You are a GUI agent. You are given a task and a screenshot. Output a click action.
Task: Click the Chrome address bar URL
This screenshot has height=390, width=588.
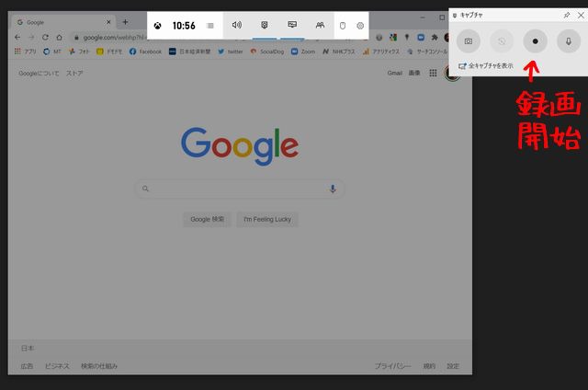(114, 38)
